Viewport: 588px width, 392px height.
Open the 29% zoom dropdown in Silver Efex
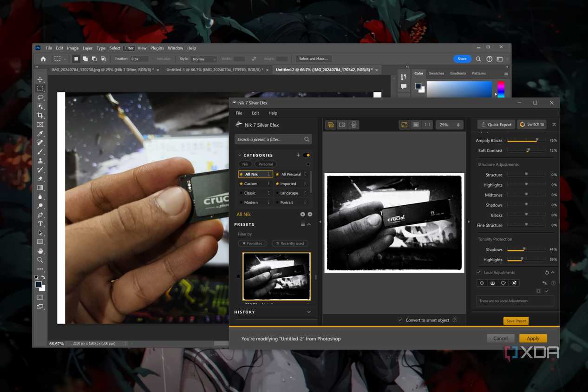point(449,124)
